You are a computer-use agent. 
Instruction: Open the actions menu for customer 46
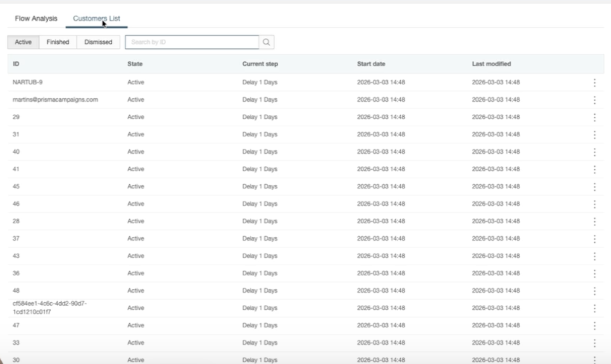pos(595,204)
